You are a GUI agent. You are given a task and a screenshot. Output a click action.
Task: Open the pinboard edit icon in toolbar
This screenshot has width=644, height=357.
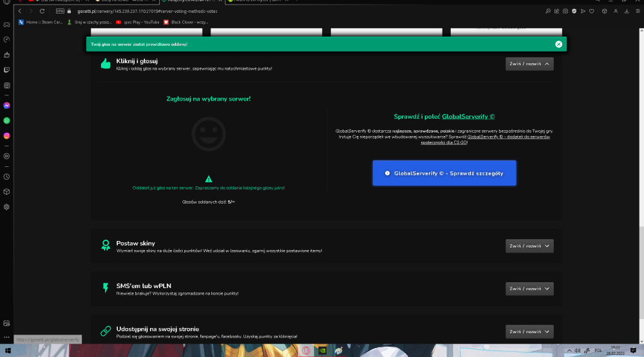tap(556, 11)
